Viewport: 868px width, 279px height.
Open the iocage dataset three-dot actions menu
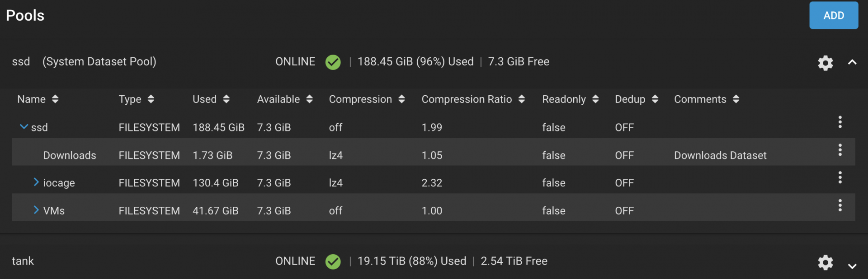[x=840, y=177]
